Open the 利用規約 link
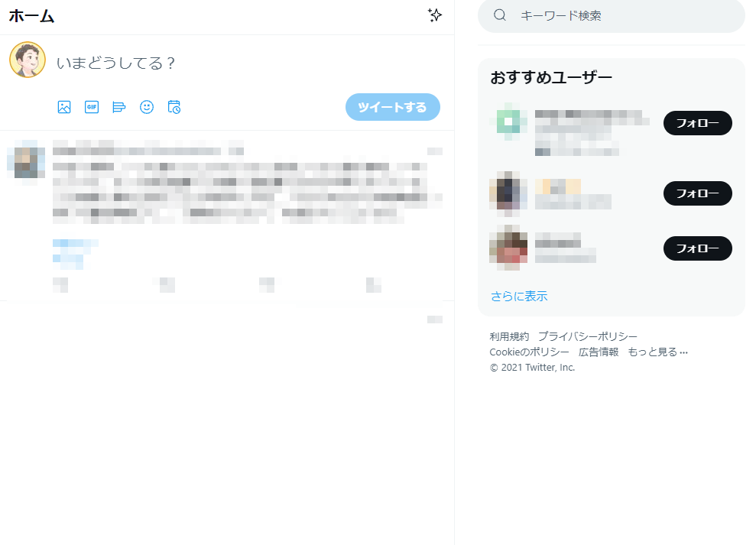This screenshot has height=545, width=756. [x=509, y=336]
